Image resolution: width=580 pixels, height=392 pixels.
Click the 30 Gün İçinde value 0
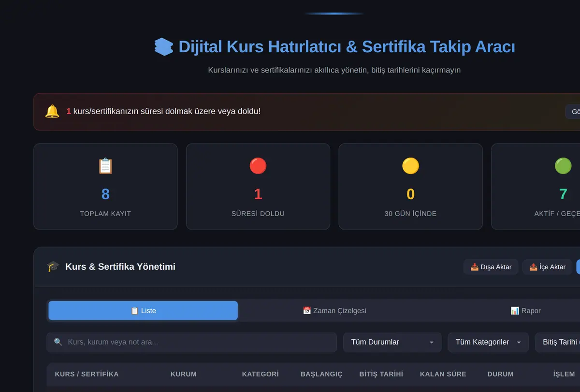(410, 194)
